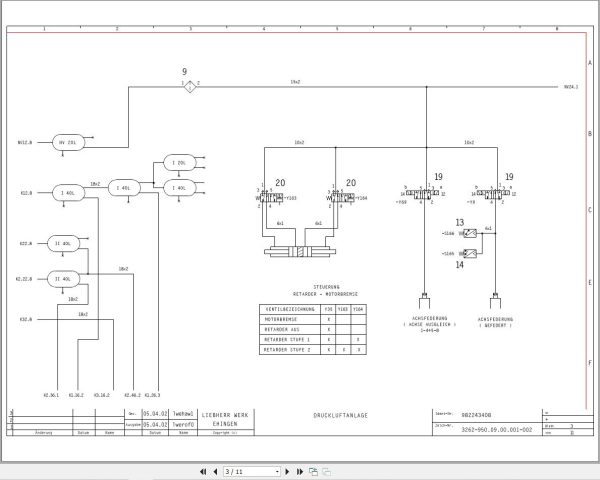Viewport: 600px width, 480px height.
Task: Click the 'K1.26.3' connector label
Action: tap(152, 395)
